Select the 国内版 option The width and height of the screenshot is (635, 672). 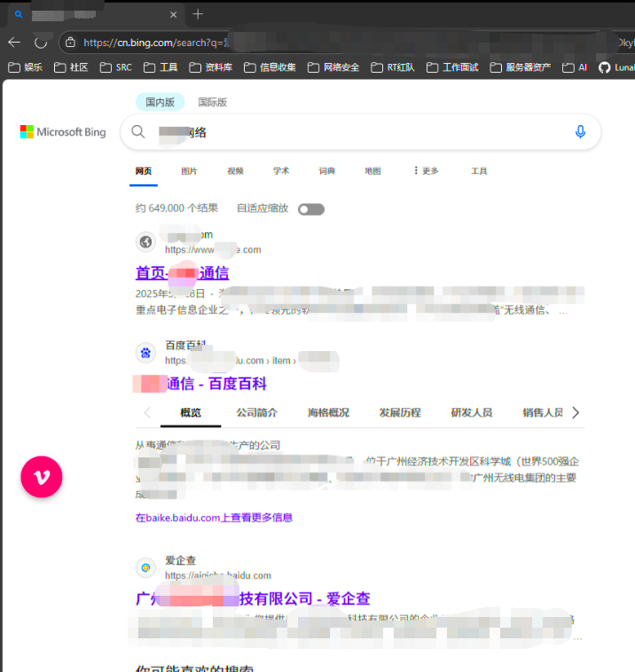160,102
